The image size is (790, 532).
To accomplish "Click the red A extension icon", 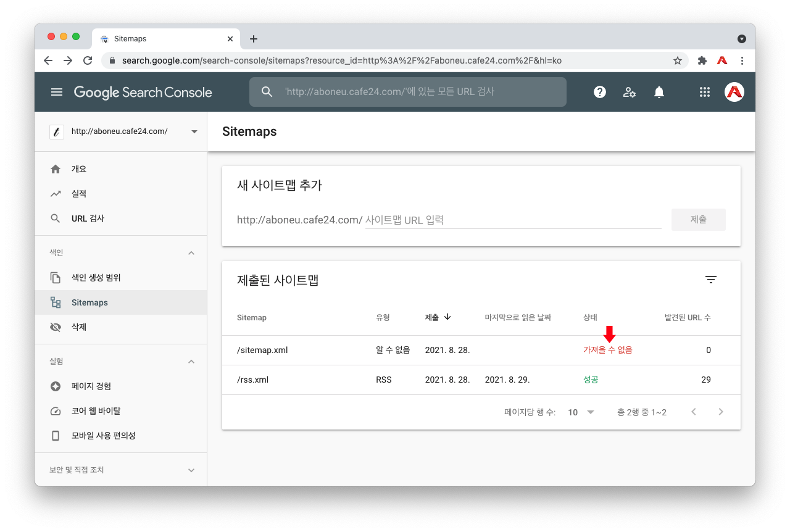I will (721, 60).
